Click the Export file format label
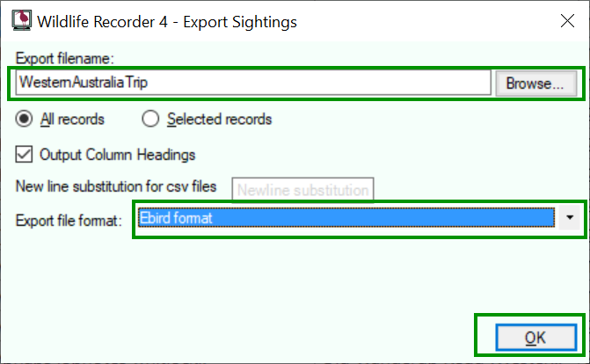 [x=69, y=220]
